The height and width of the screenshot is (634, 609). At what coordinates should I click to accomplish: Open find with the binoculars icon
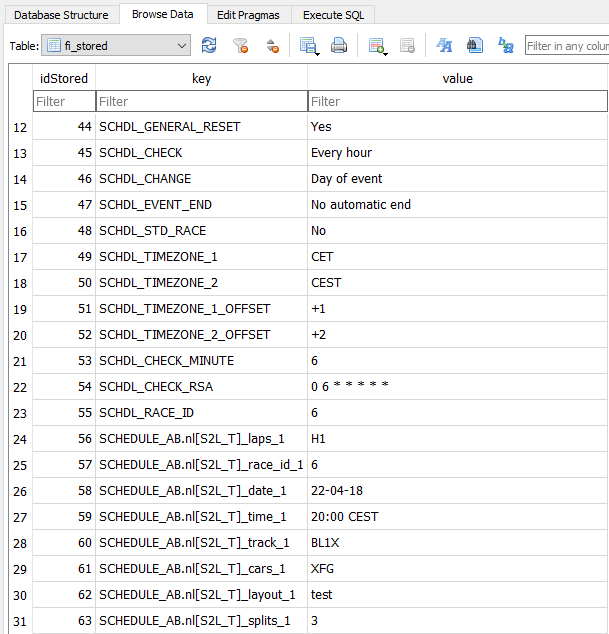tap(475, 45)
